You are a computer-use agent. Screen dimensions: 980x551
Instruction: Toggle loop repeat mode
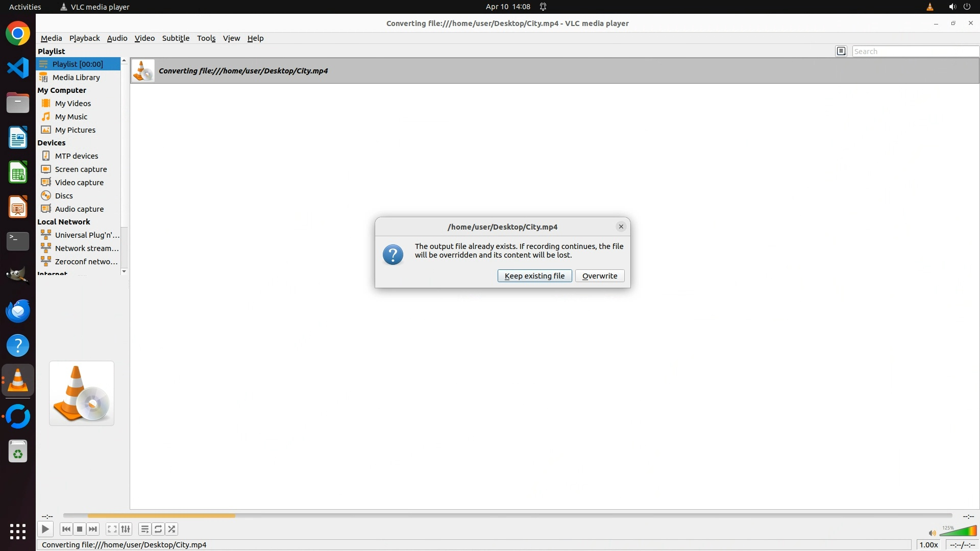158,530
